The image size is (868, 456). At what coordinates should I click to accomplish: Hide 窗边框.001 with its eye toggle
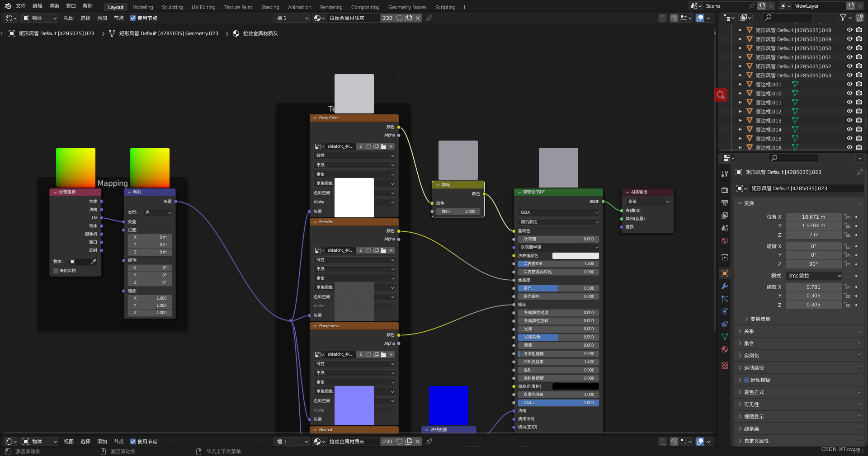pyautogui.click(x=849, y=85)
